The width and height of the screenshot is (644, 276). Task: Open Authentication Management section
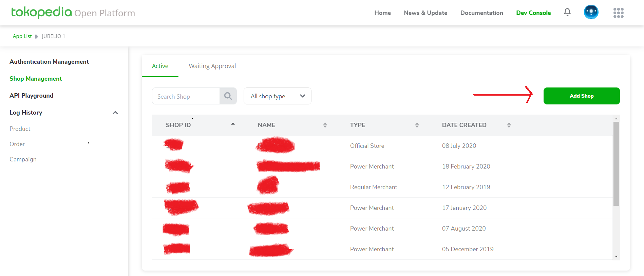point(49,62)
